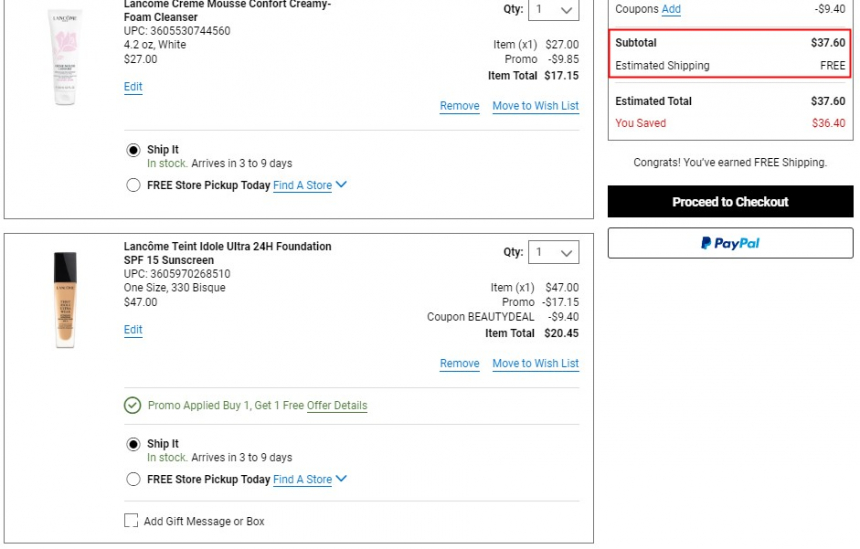Image resolution: width=860 pixels, height=549 pixels.
Task: Open Offer Details for Buy 1 Get 1 promo
Action: click(x=337, y=405)
